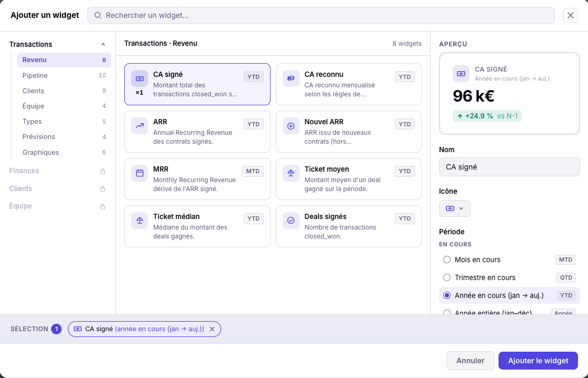This screenshot has height=378, width=588.
Task: Choose Trimestre en cours period
Action: [447, 277]
